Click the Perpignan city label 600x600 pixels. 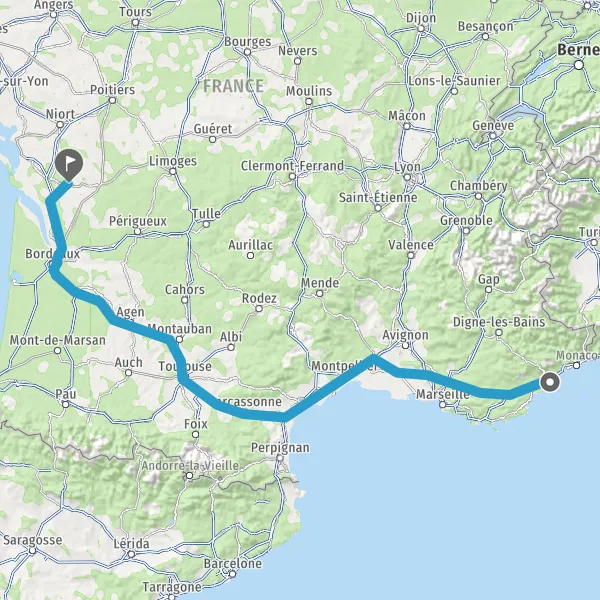pyautogui.click(x=280, y=447)
